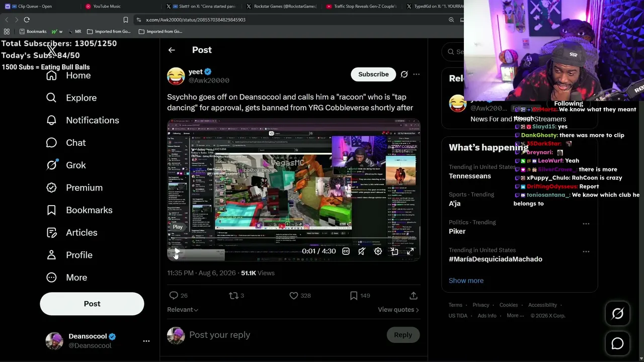The image size is (644, 362).
Task: Open first Imported from Go... bookmark folder
Action: [109, 32]
